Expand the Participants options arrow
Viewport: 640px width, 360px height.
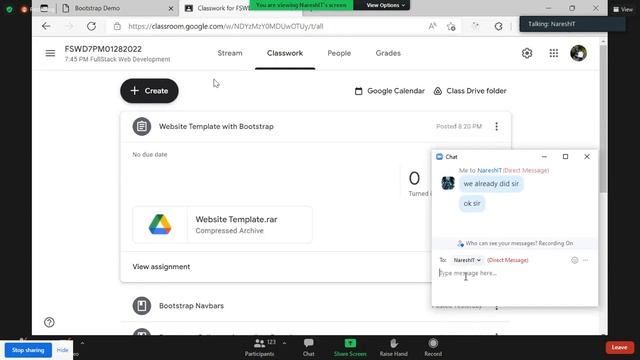tap(284, 343)
